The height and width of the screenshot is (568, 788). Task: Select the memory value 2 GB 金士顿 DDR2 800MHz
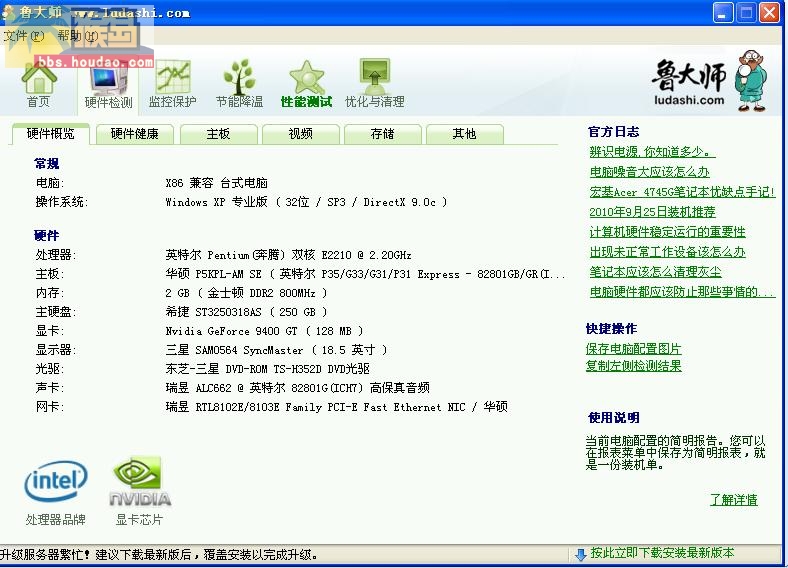246,293
